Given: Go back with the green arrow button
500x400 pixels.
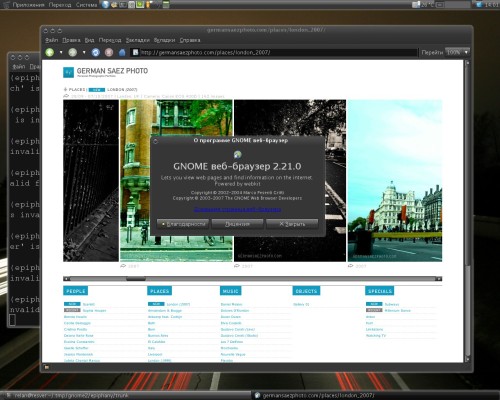Looking at the screenshot, I should point(50,52).
